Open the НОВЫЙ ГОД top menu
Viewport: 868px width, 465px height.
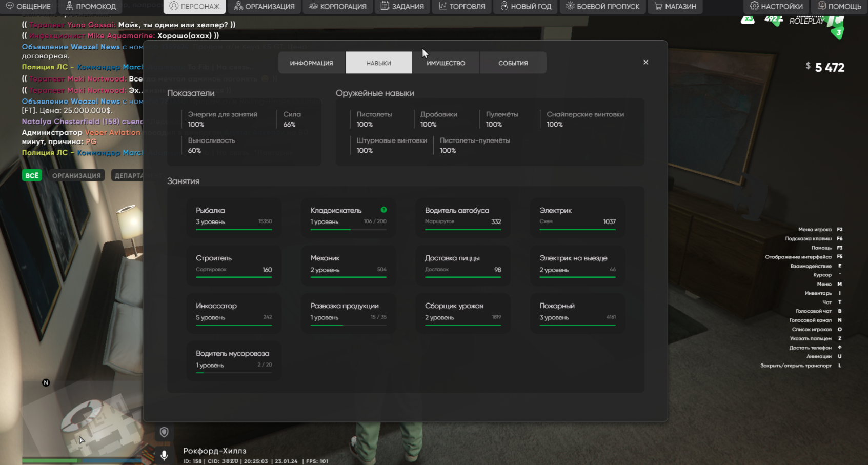point(526,6)
